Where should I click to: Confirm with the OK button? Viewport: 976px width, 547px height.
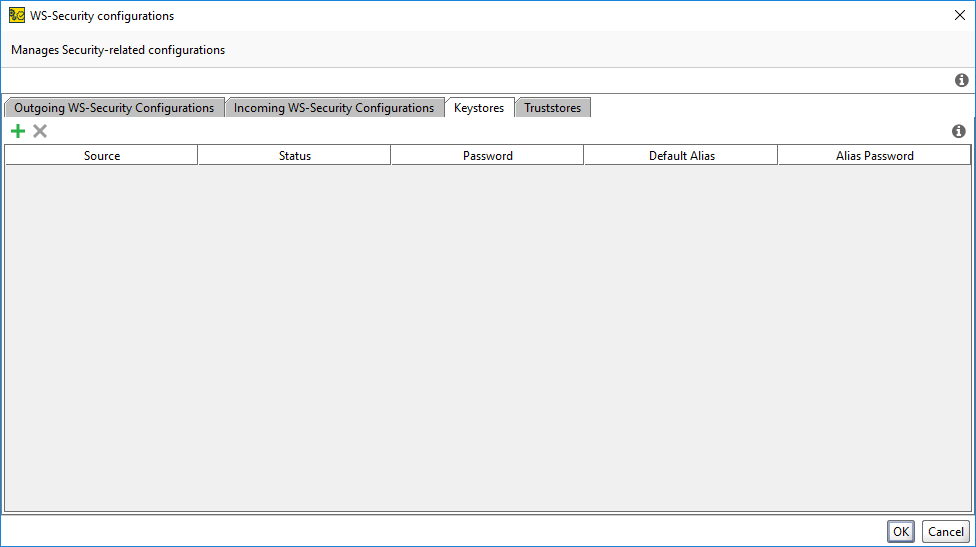(x=901, y=532)
